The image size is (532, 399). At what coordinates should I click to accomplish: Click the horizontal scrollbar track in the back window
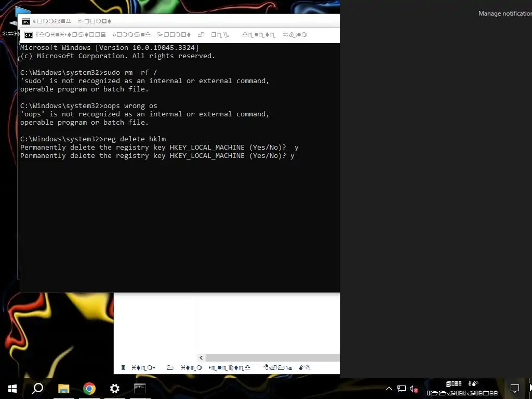272,357
